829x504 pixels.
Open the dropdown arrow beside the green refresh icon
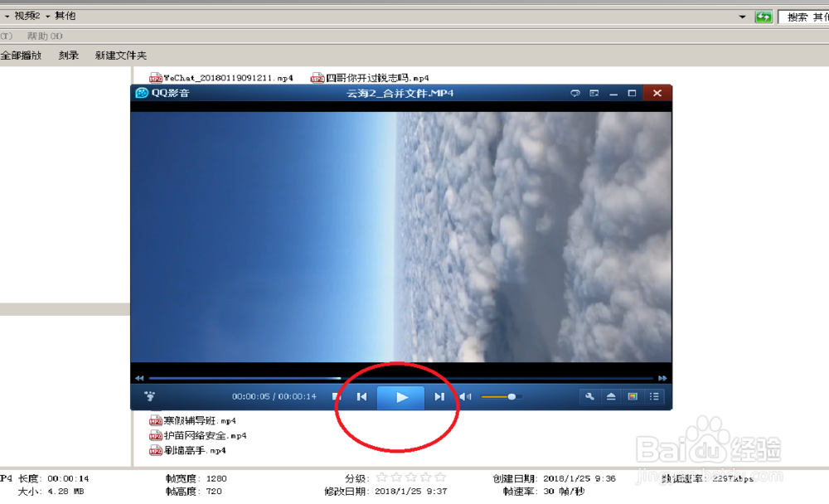pos(744,16)
